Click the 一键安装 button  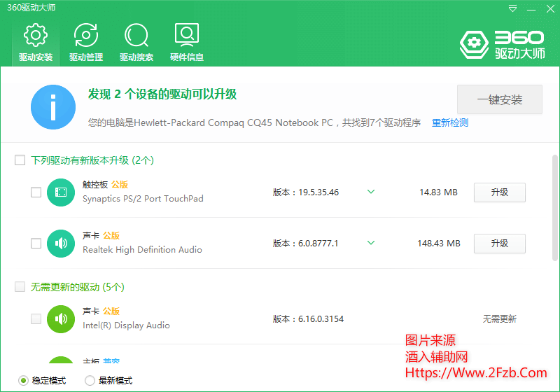click(x=500, y=99)
